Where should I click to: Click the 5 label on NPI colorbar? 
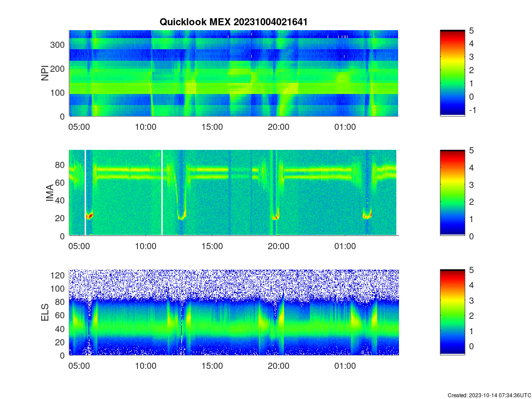[472, 30]
